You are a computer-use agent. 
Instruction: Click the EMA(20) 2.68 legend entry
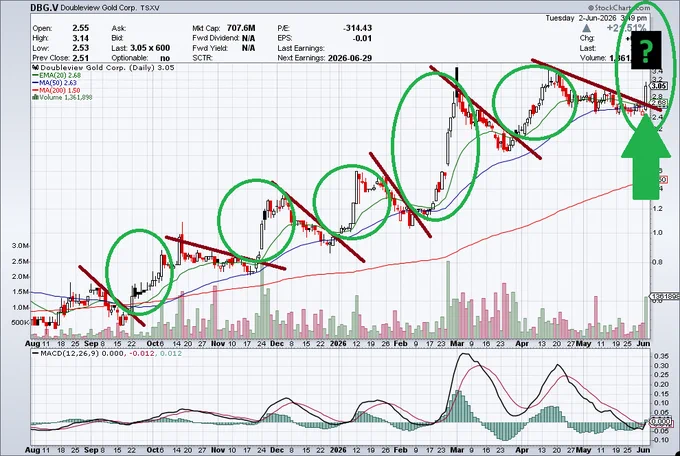(56, 75)
